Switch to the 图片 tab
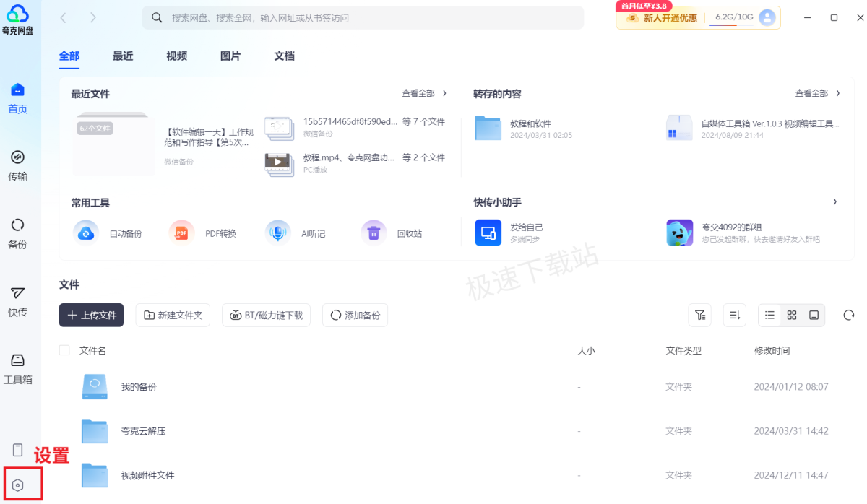This screenshot has width=867, height=504. [x=230, y=56]
